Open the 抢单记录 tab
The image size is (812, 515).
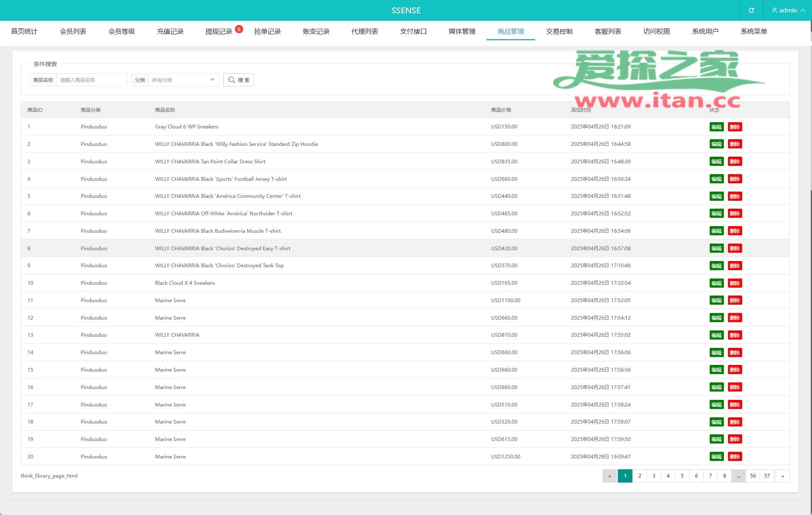tap(267, 32)
